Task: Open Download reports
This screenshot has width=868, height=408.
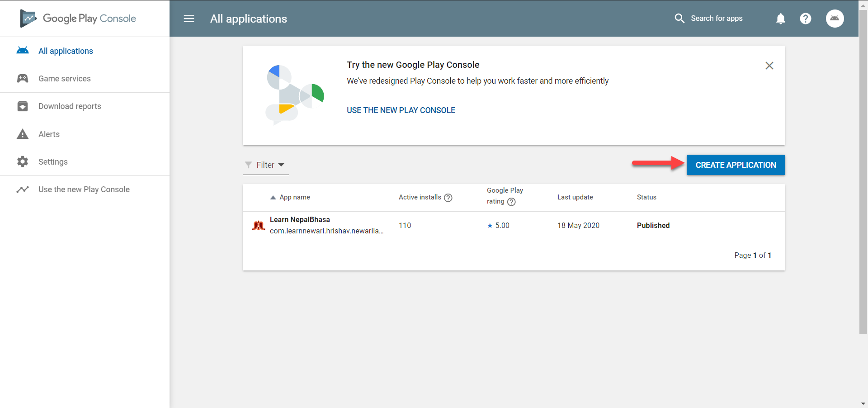Action: [x=70, y=106]
